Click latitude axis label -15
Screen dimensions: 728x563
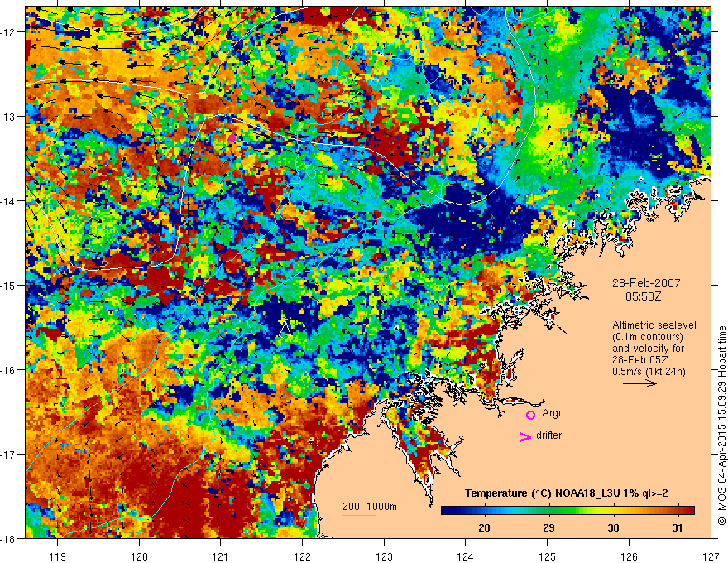[8, 286]
